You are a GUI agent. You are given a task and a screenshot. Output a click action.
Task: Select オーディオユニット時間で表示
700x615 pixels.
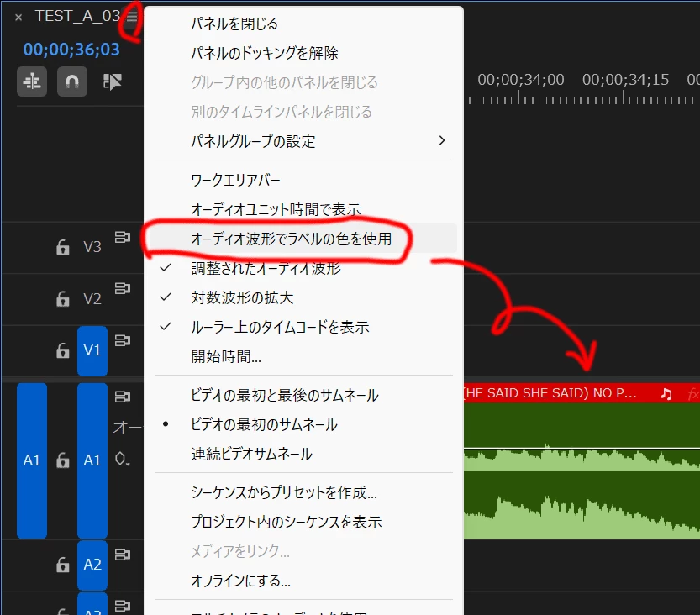pos(303,209)
